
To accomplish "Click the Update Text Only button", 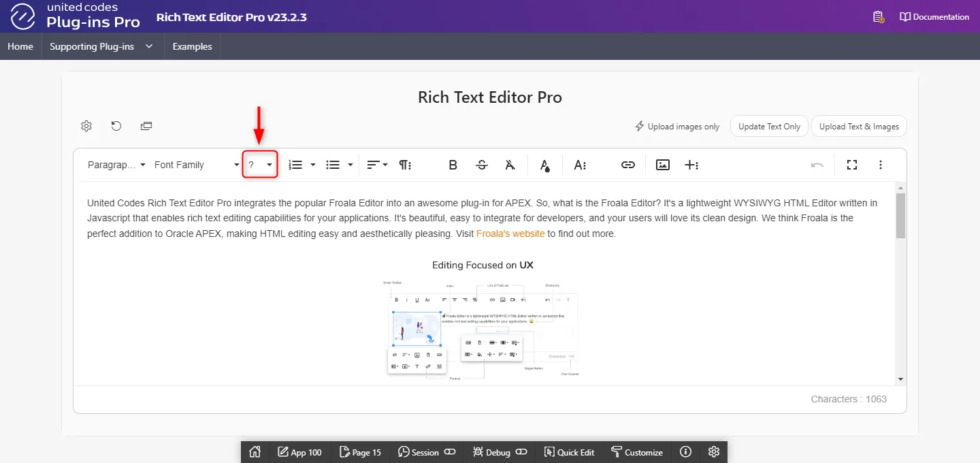I will point(769,126).
